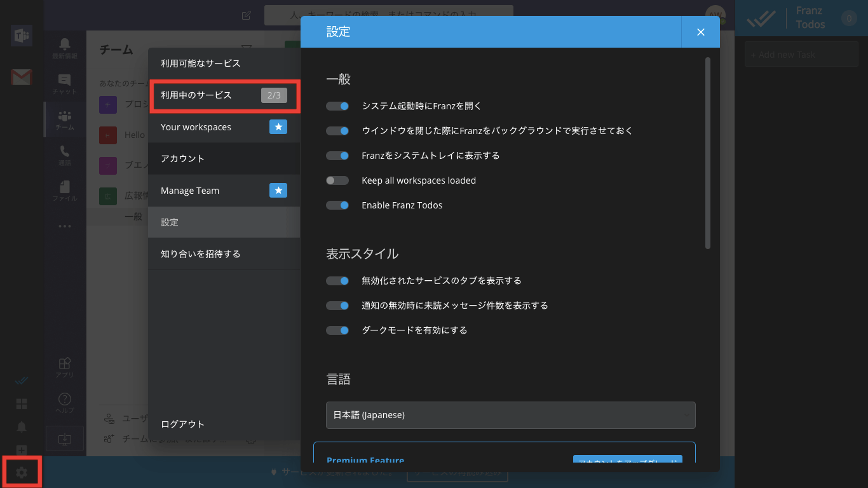The image size is (868, 488).
Task: Open the 日本語 (Japanese) language dropdown
Action: [510, 415]
